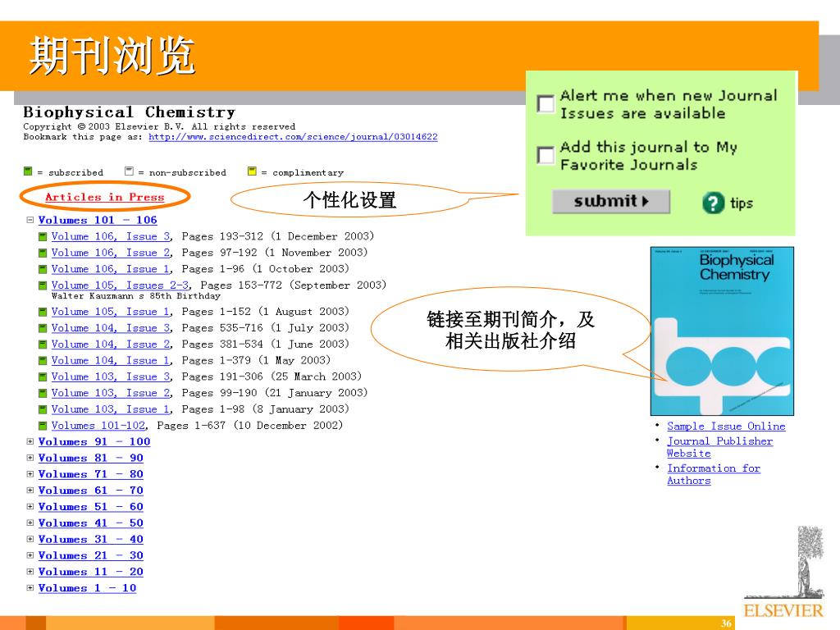Click subscribed icon beside Volume 104, Issue 2
The height and width of the screenshot is (630, 840).
point(43,345)
